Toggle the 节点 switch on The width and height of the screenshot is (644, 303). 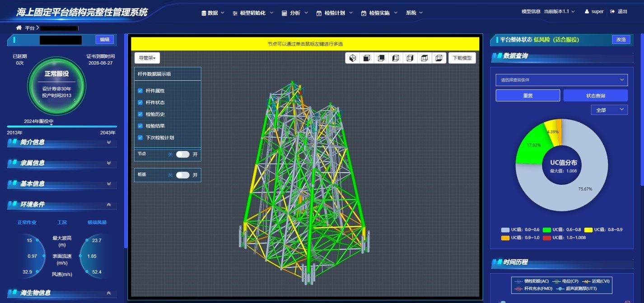pyautogui.click(x=182, y=154)
